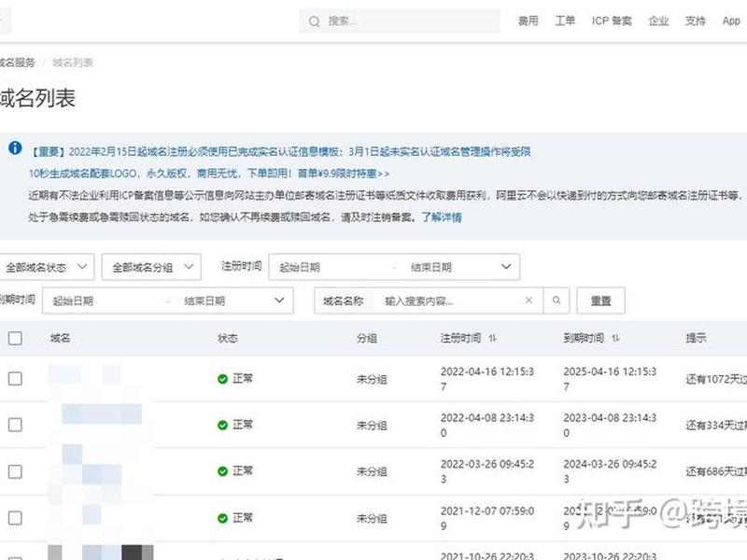Viewport: 747px width, 560px height.
Task: Open the 全部域名状态 dropdown
Action: [46, 267]
